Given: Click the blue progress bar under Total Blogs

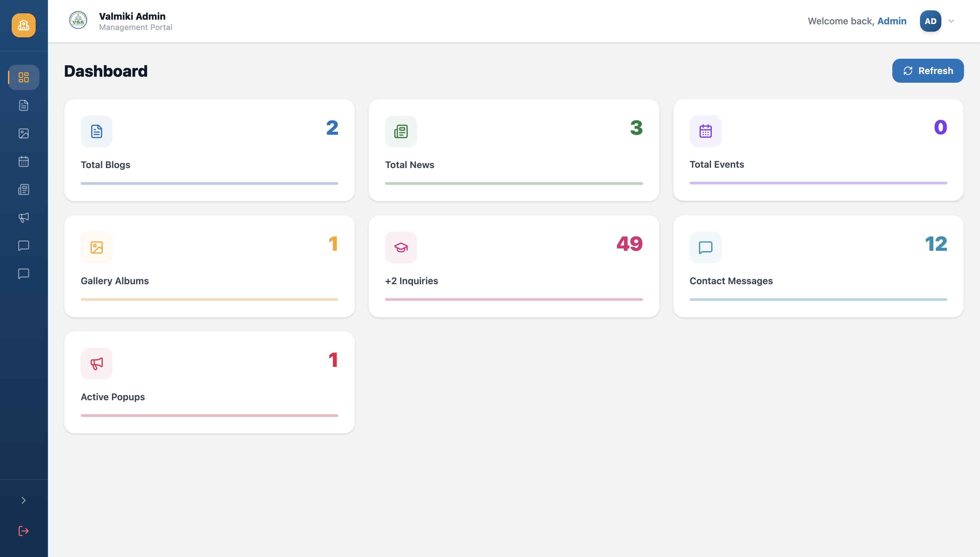Looking at the screenshot, I should (x=209, y=183).
